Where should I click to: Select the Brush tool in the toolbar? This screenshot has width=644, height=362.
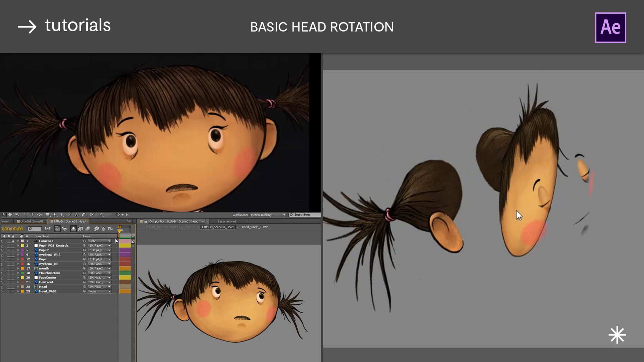point(70,215)
